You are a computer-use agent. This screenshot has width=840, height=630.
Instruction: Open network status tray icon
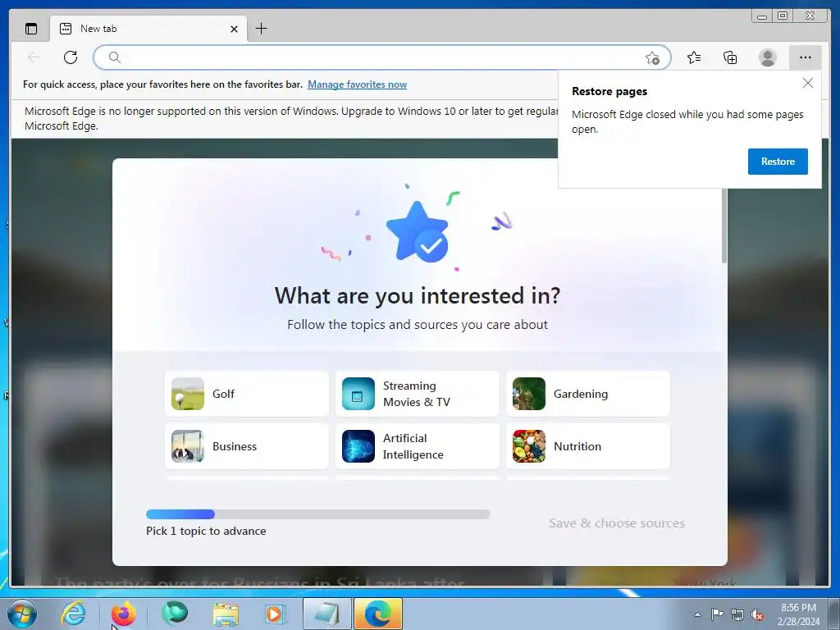click(737, 614)
